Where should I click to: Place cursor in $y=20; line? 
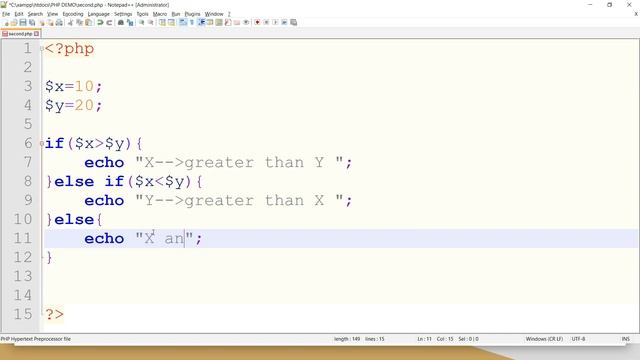(73, 105)
